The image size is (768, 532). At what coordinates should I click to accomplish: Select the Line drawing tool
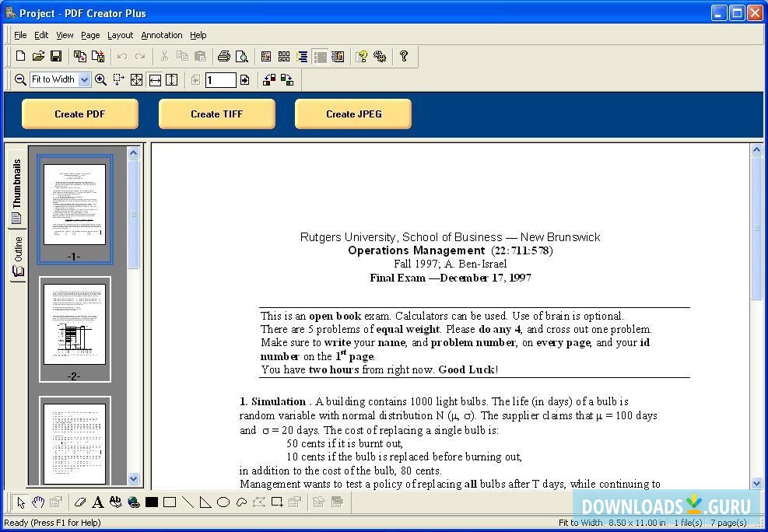(188, 502)
